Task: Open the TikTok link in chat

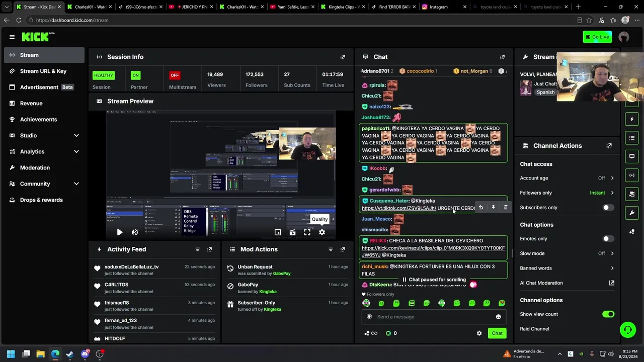Action: coord(399,208)
